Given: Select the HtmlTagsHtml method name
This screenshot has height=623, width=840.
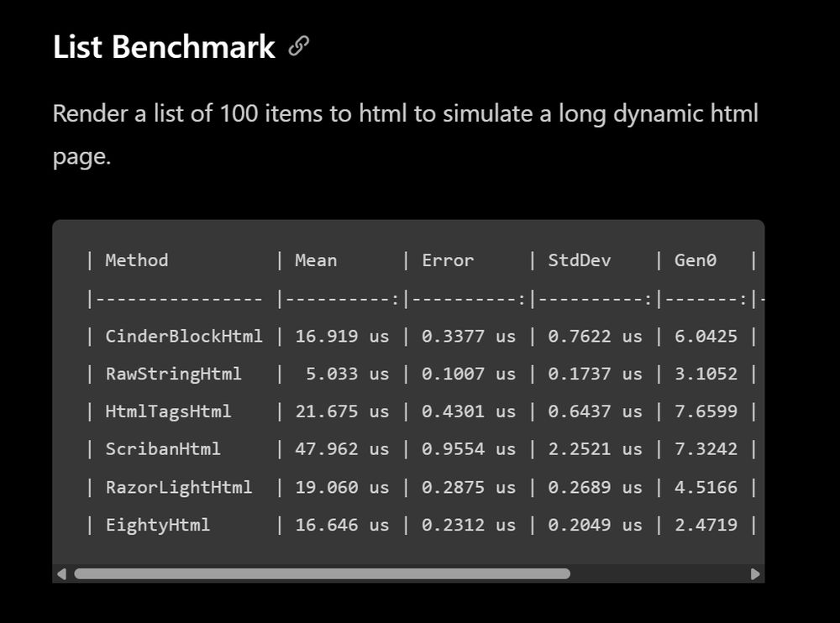Looking at the screenshot, I should coord(168,411).
